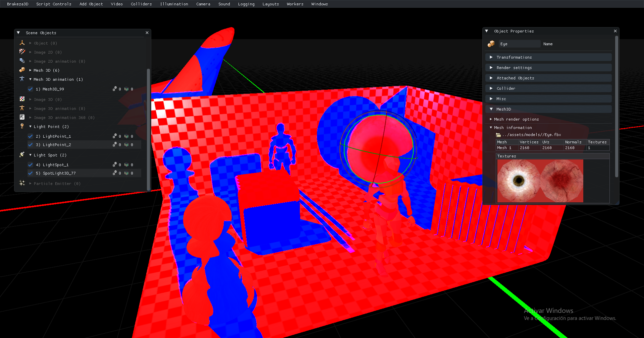
Task: Disable the LightPoint_1 checkbox
Action: point(31,136)
